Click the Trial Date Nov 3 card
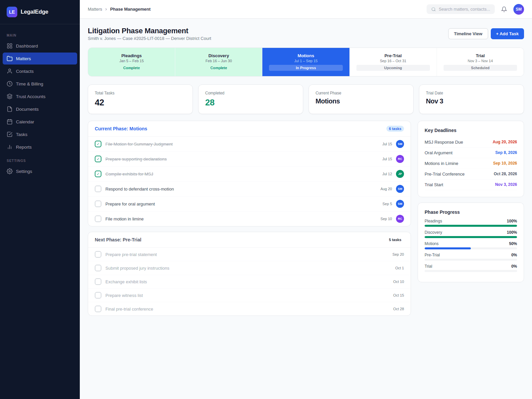Viewport: 532px width, 399px height. coord(471,99)
